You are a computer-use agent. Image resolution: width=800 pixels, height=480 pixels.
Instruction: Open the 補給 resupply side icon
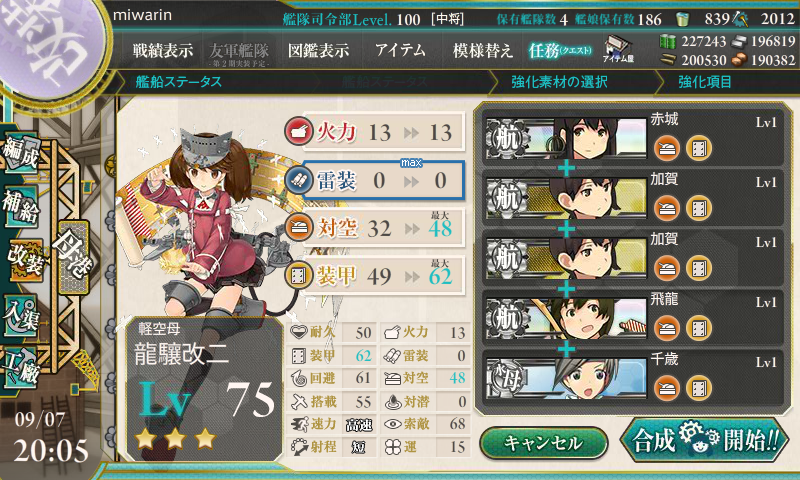[x=20, y=206]
